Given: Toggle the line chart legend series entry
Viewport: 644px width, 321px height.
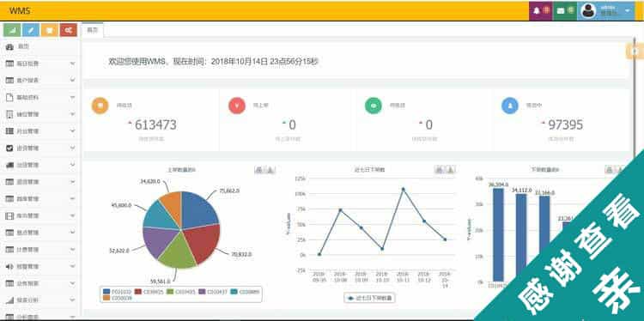Looking at the screenshot, I should tap(369, 298).
